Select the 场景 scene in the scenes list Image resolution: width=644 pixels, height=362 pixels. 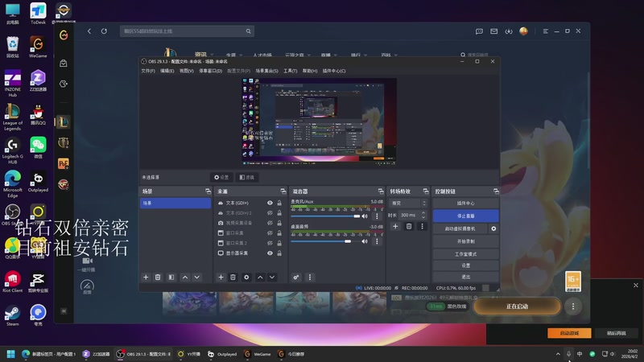pos(175,204)
